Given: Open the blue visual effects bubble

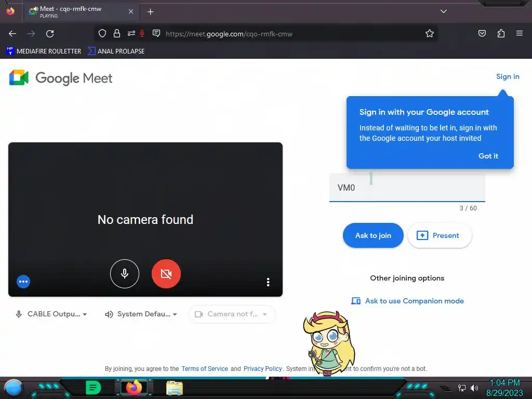Looking at the screenshot, I should click(23, 281).
